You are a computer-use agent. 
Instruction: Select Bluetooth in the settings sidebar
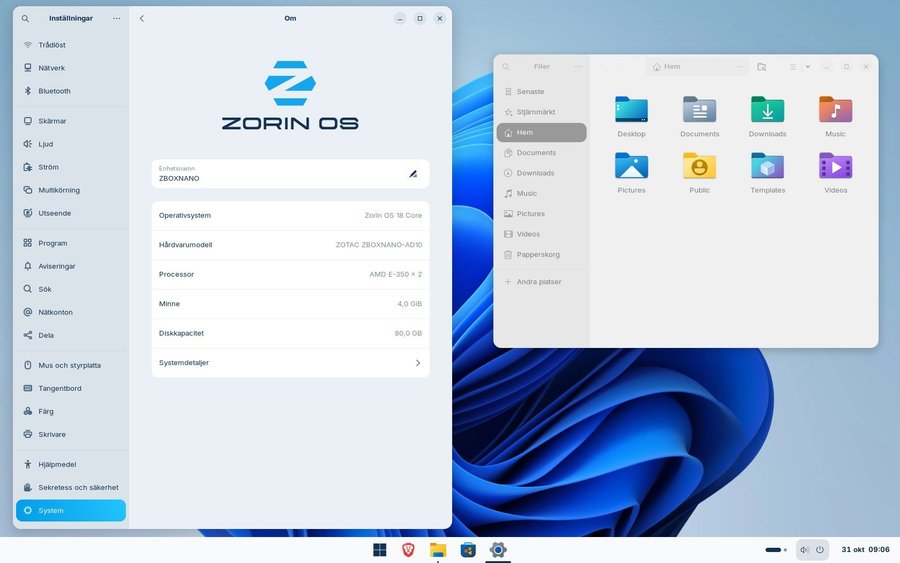(x=54, y=91)
